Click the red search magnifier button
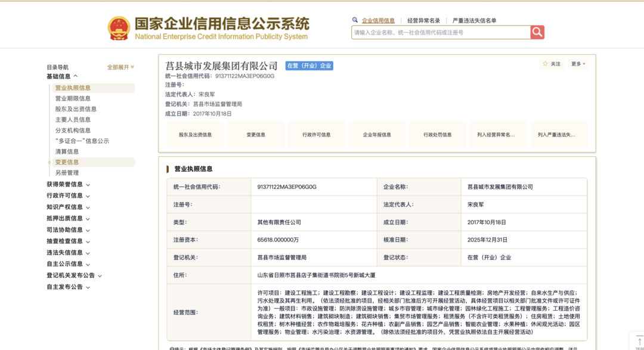The image size is (644, 350). 537,32
